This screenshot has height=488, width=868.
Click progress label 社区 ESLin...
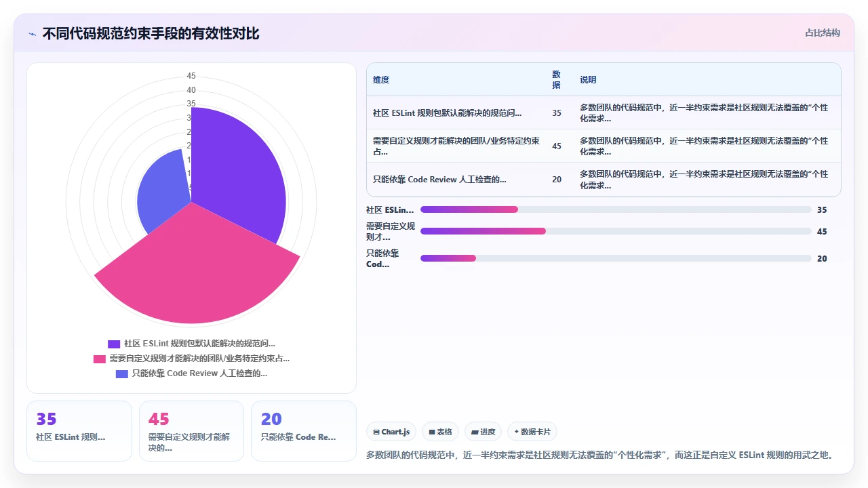[390, 210]
